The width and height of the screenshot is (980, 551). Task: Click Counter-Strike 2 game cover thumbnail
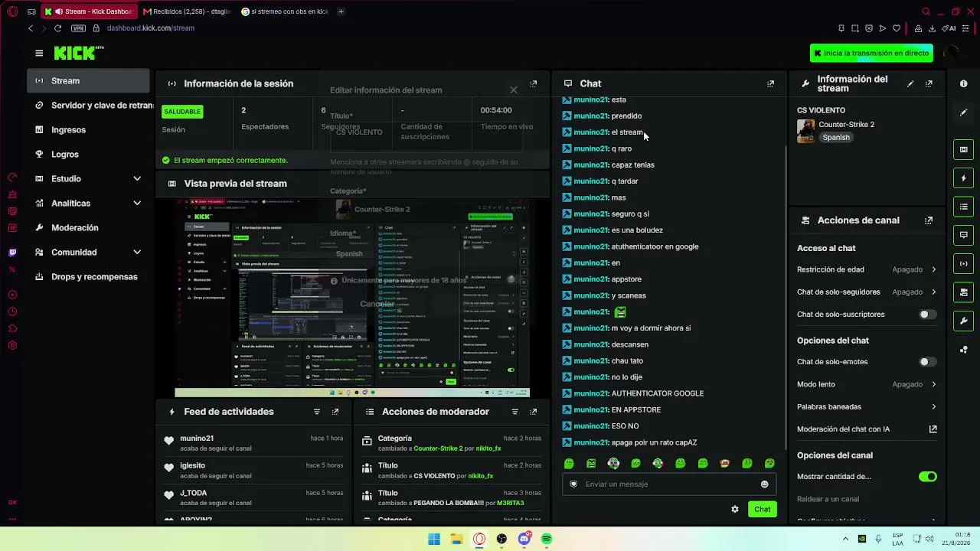tap(805, 131)
